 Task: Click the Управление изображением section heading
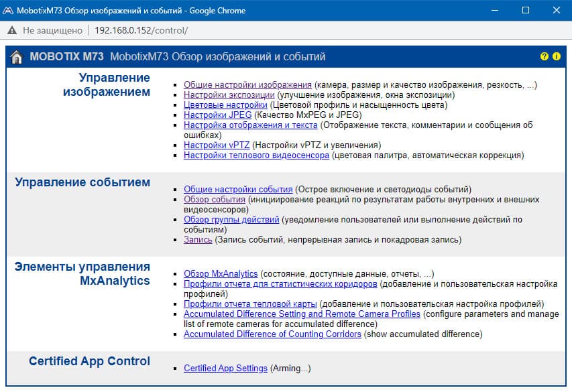[107, 84]
